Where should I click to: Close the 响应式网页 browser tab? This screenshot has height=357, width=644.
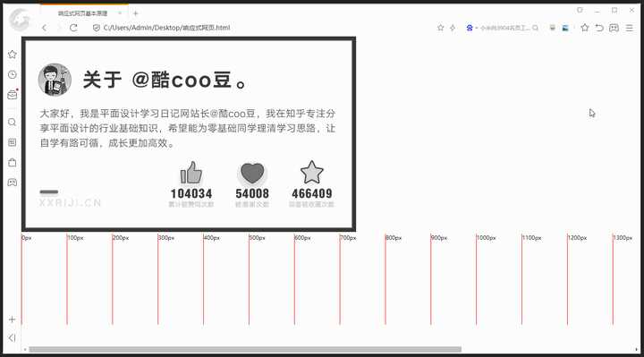(120, 13)
